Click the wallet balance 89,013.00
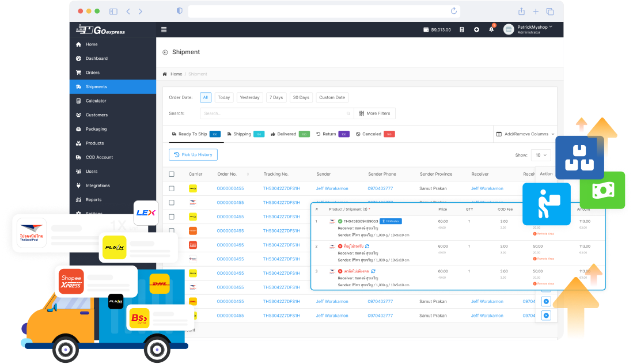This screenshot has height=364, width=633. (x=437, y=29)
